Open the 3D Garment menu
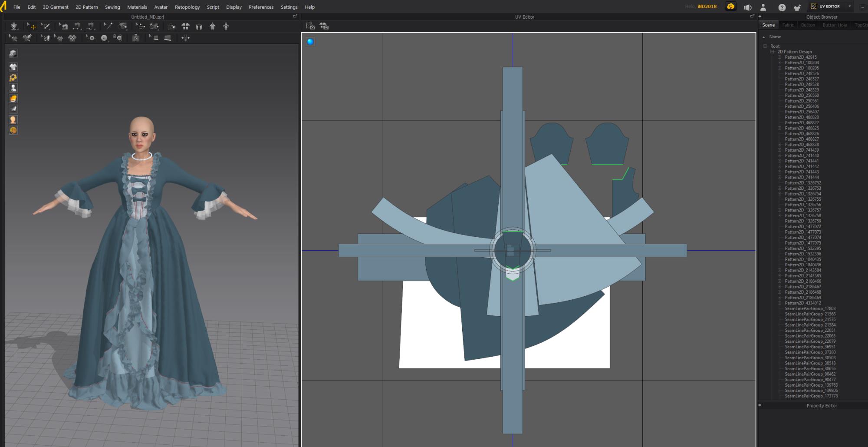The height and width of the screenshot is (447, 868). click(x=56, y=7)
